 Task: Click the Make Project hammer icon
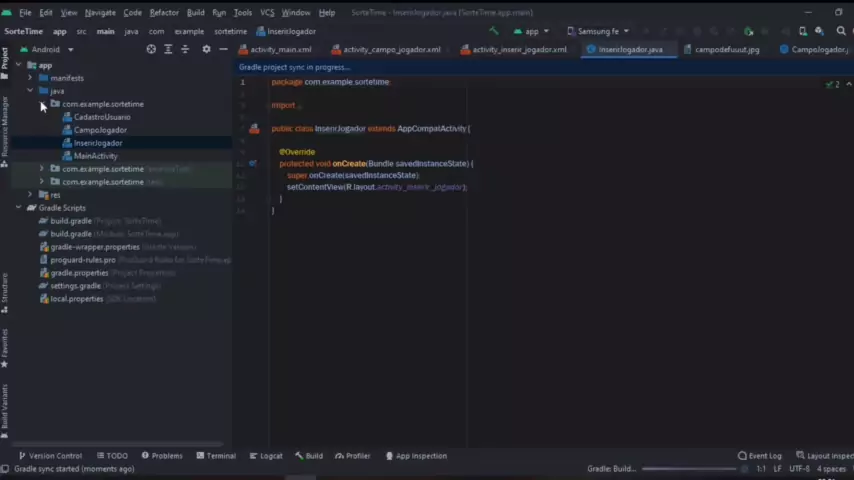(493, 31)
